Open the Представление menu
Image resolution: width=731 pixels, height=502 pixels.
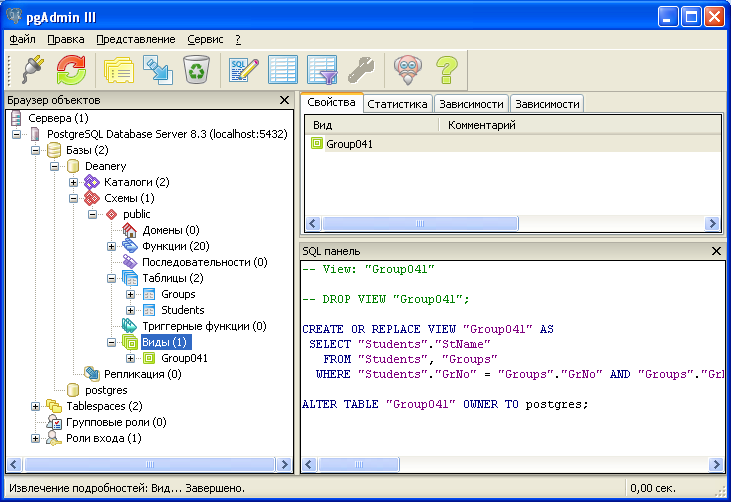pyautogui.click(x=136, y=39)
